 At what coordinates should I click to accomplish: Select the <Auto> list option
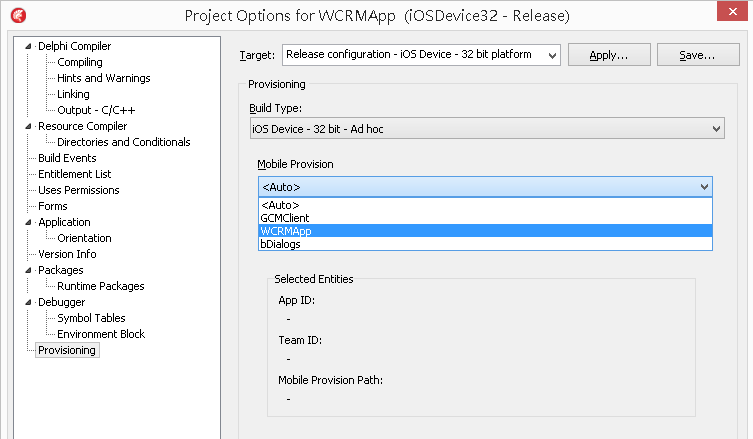click(x=485, y=205)
